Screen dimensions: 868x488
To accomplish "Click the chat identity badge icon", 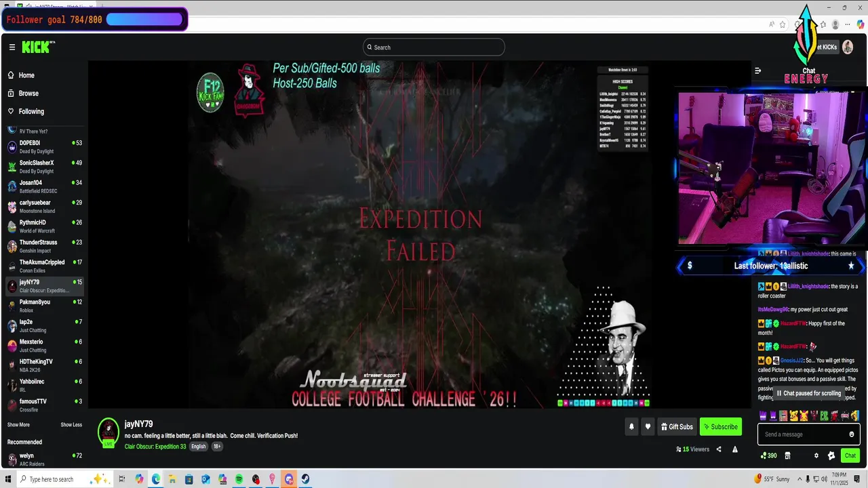I will pos(831,456).
